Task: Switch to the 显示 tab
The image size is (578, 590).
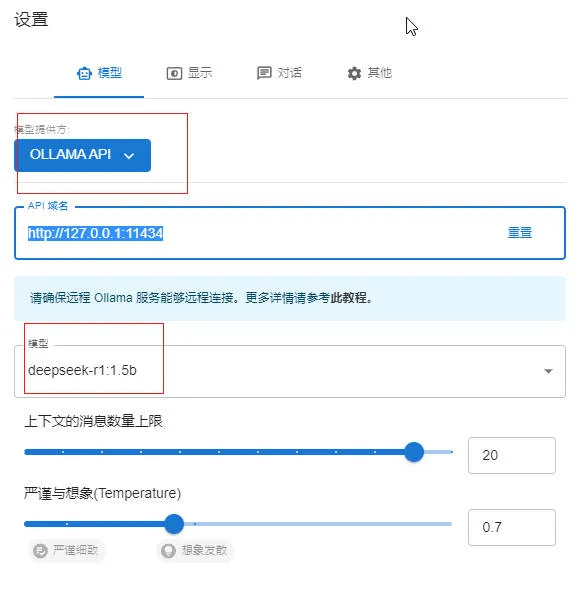Action: point(189,73)
